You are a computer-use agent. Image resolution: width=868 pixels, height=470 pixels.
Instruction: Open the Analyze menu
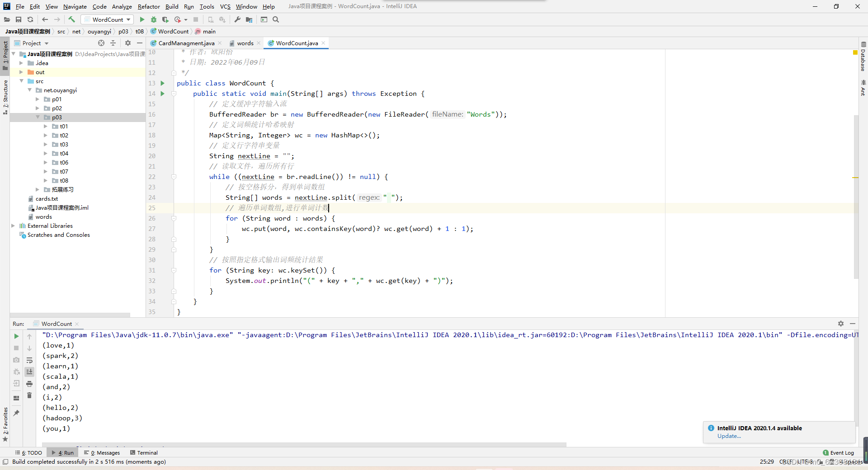click(x=122, y=6)
